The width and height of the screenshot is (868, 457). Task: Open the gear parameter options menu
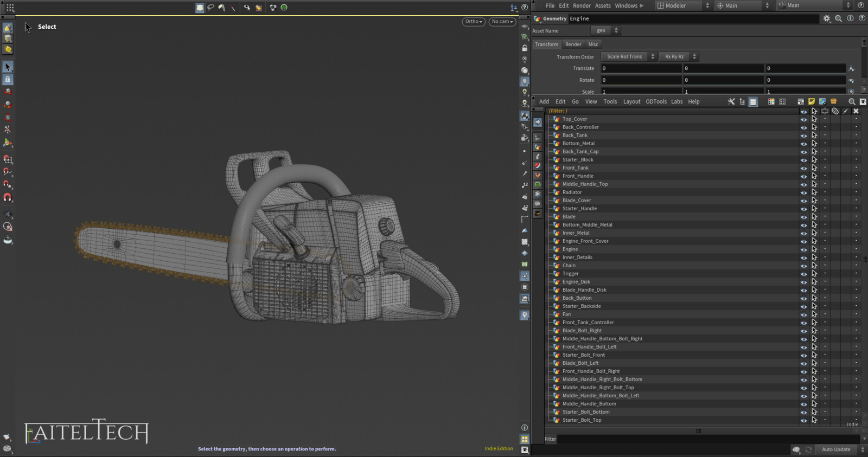827,18
